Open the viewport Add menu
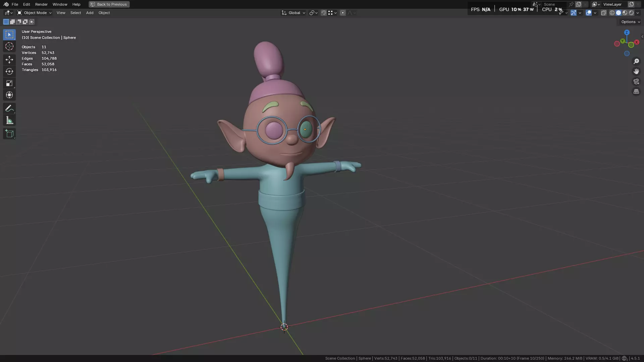The height and width of the screenshot is (362, 644). point(90,13)
